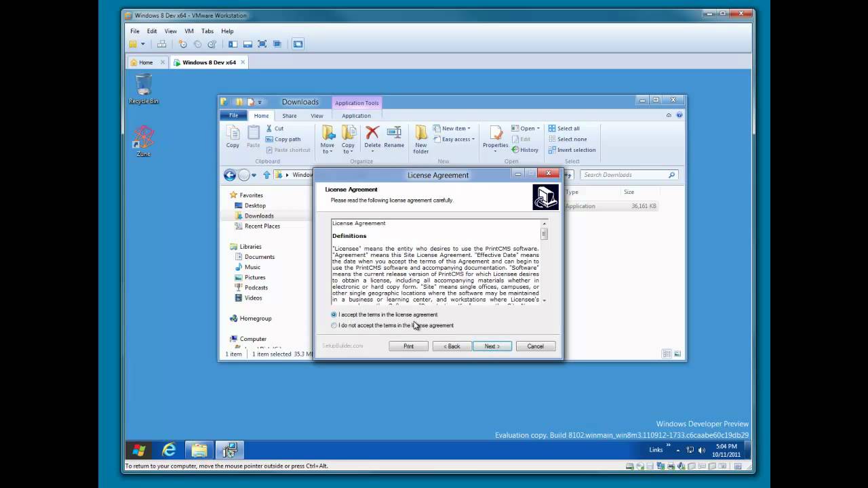Screen dimensions: 868x488
Task: Click the license text scroll down arrow
Action: pos(544,300)
